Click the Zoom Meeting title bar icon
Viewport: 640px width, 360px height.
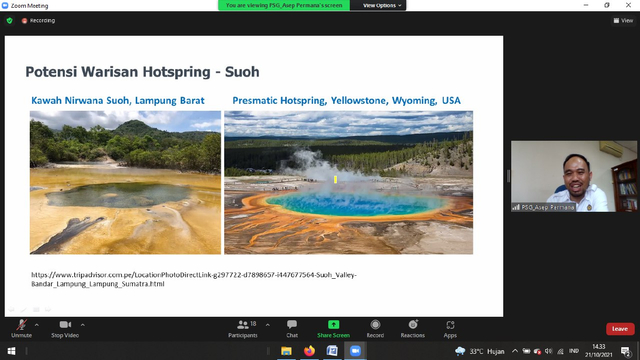(x=5, y=5)
